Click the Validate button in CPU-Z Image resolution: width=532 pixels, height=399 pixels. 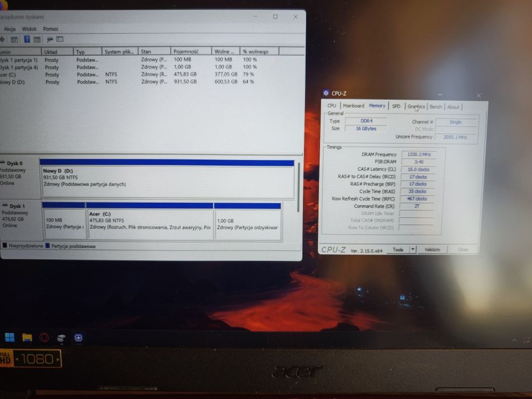pyautogui.click(x=432, y=250)
